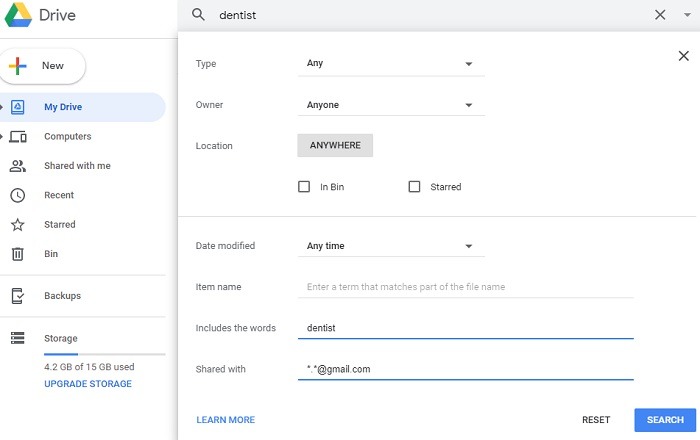Click the Google Drive logo
This screenshot has width=700, height=440.
(x=18, y=15)
